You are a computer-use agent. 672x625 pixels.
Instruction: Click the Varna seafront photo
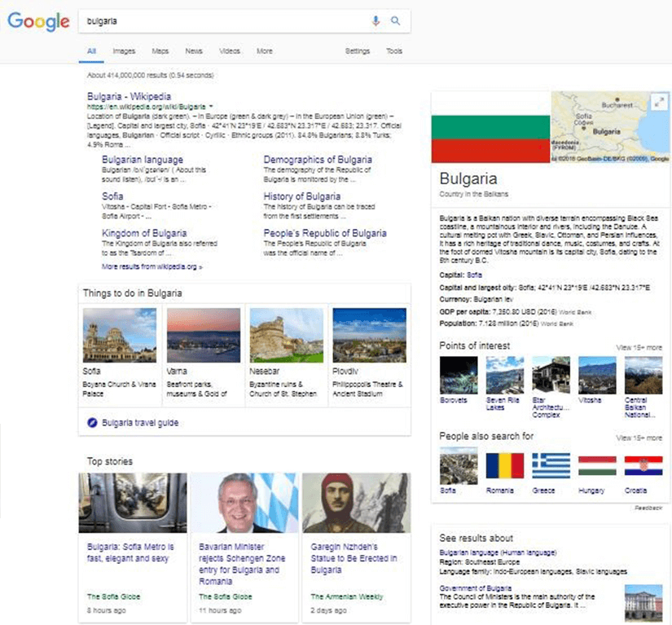[x=204, y=335]
